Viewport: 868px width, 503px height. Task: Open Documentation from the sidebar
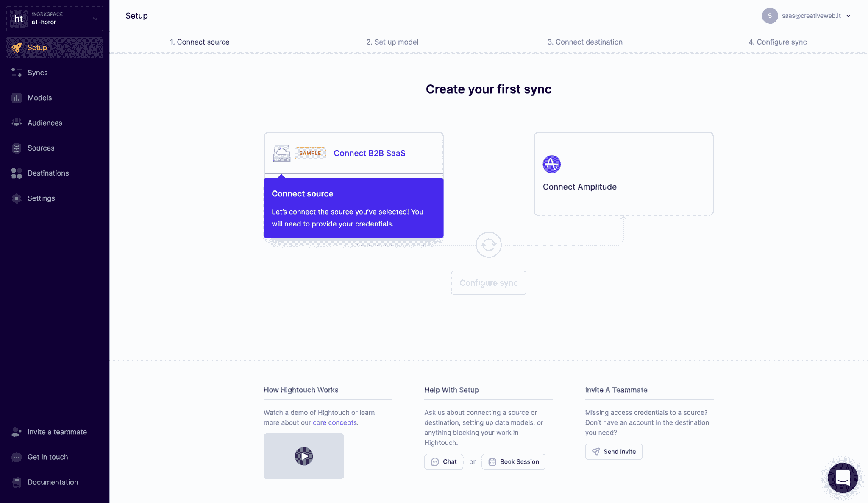click(55, 482)
